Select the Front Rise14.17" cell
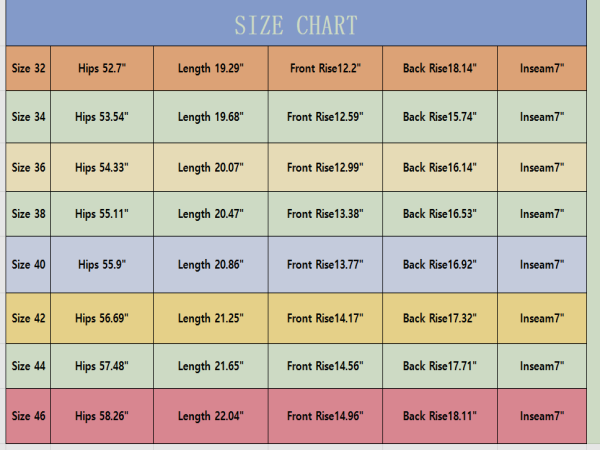Screen dimensions: 600x450 tap(325, 318)
